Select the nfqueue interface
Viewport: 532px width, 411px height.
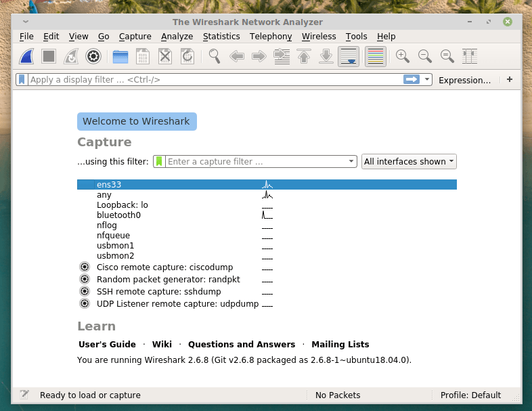[267, 236]
